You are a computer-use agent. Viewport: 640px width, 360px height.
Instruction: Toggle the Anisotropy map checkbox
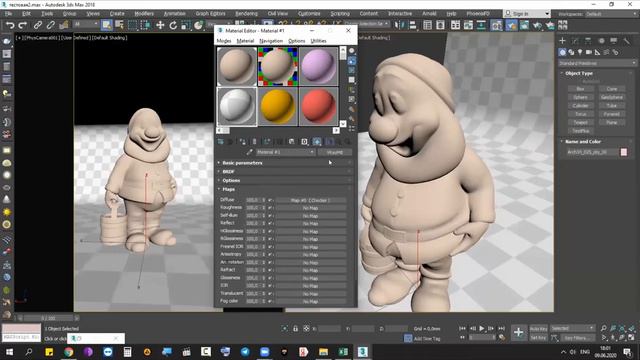pos(270,254)
